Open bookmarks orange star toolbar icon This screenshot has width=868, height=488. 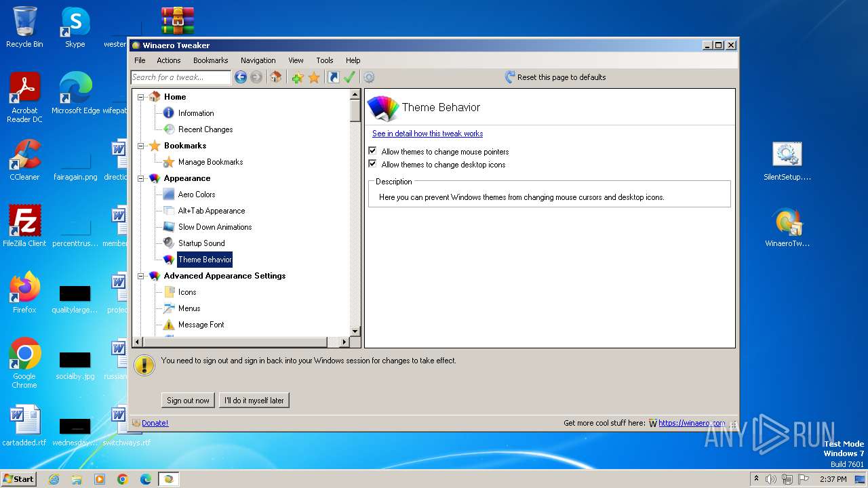[314, 77]
